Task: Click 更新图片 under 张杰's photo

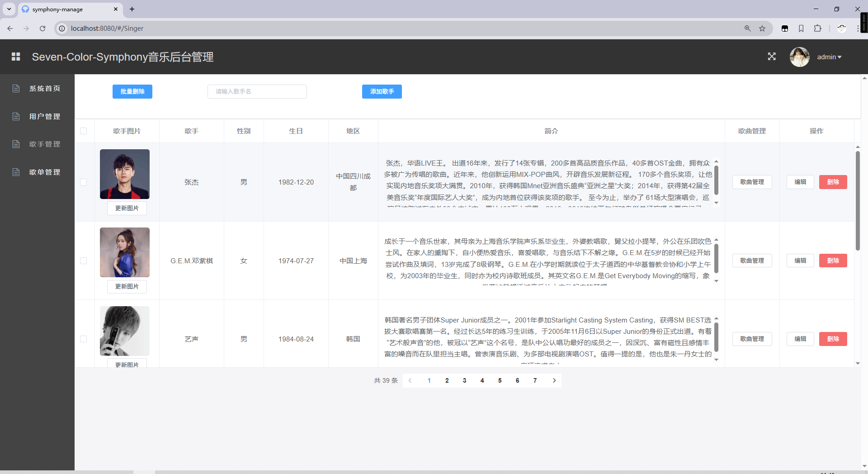Action: click(127, 208)
